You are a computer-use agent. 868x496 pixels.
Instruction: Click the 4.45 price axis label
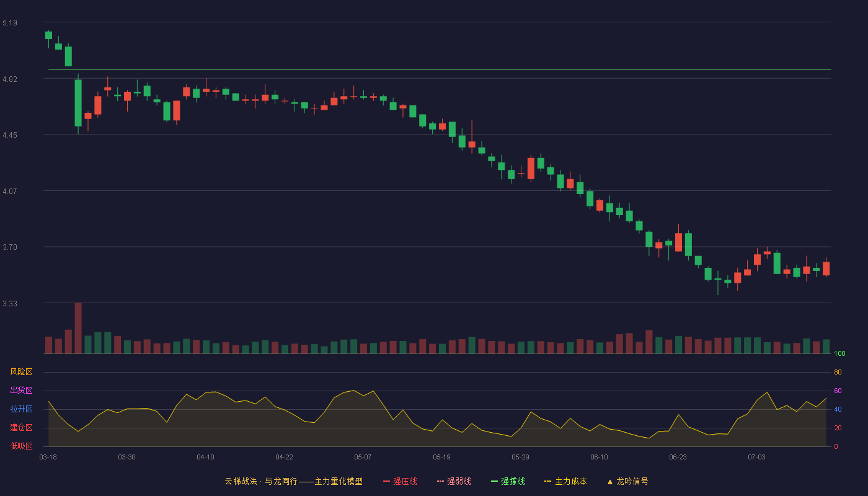(x=10, y=135)
